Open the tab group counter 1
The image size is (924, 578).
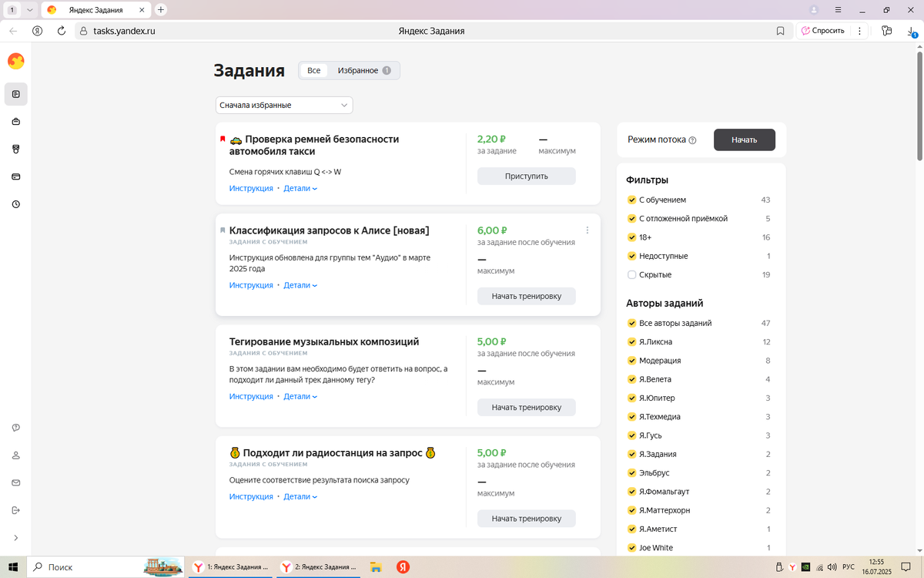click(12, 10)
